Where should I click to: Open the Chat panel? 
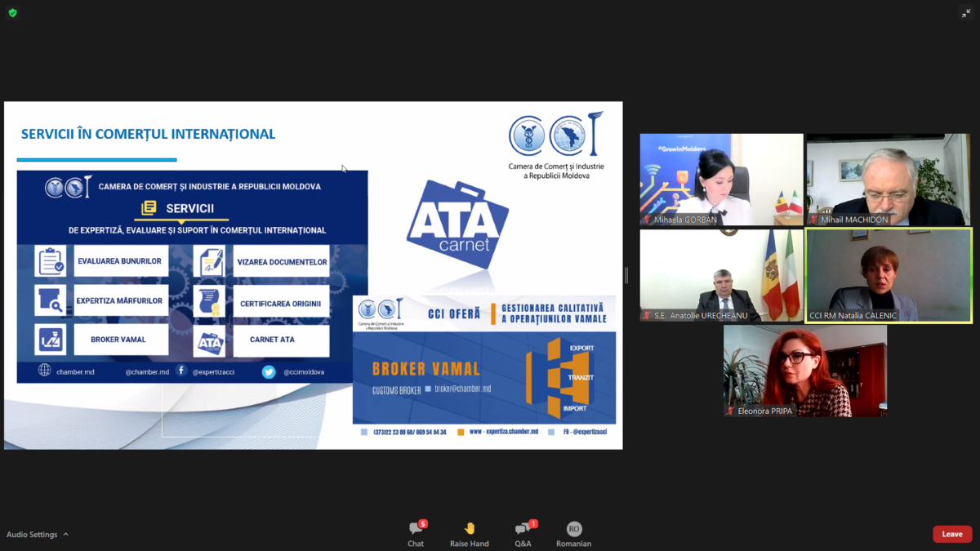pyautogui.click(x=416, y=535)
